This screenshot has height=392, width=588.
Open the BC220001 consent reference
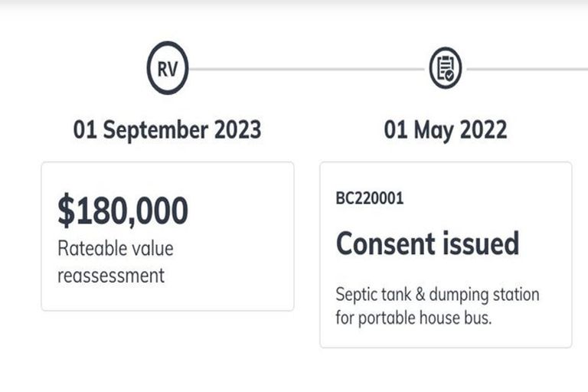point(370,198)
